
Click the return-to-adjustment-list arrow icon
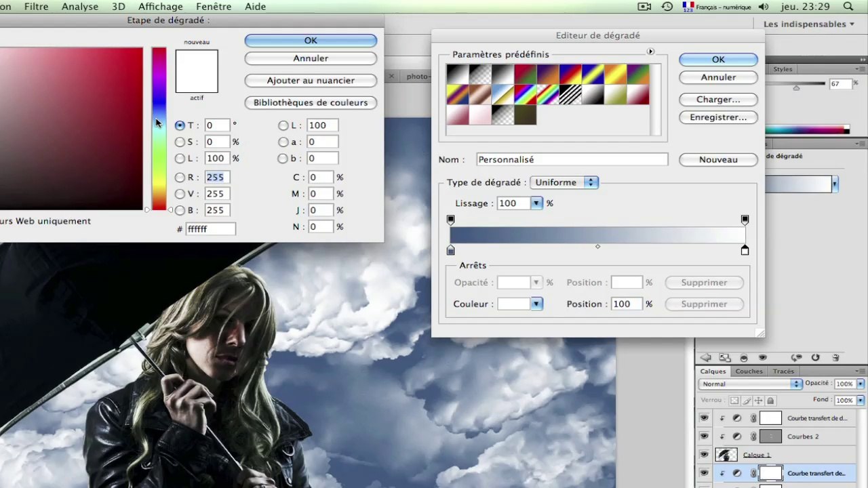click(x=705, y=357)
